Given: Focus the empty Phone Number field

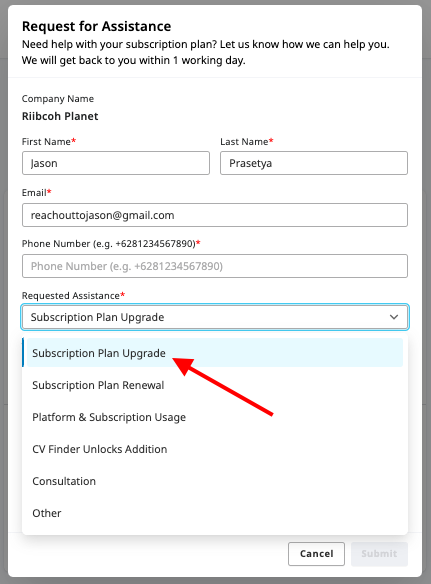Looking at the screenshot, I should [215, 266].
